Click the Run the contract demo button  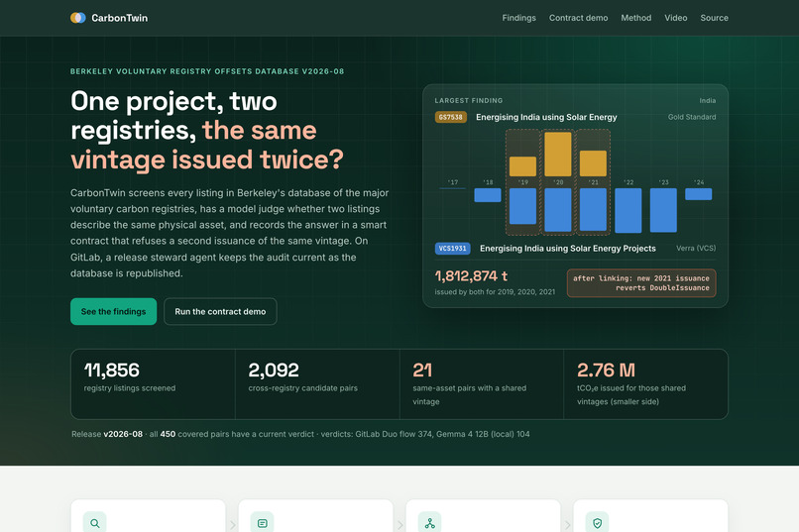pyautogui.click(x=220, y=311)
